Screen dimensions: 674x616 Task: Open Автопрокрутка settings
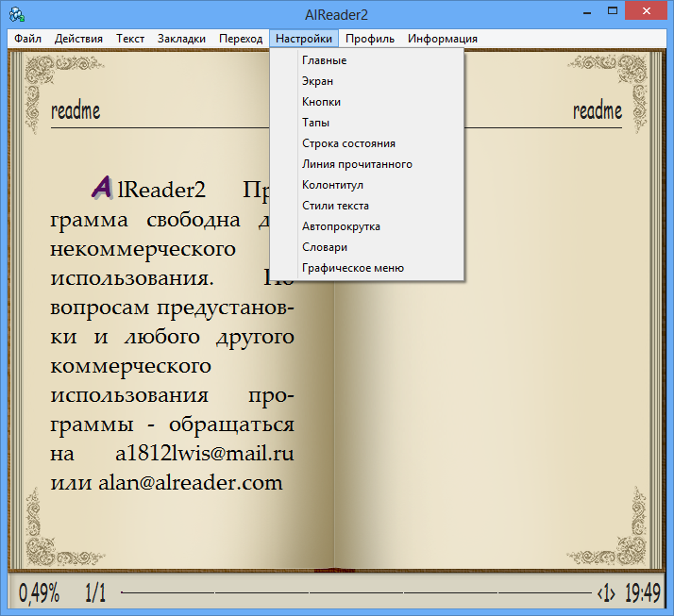[366, 226]
